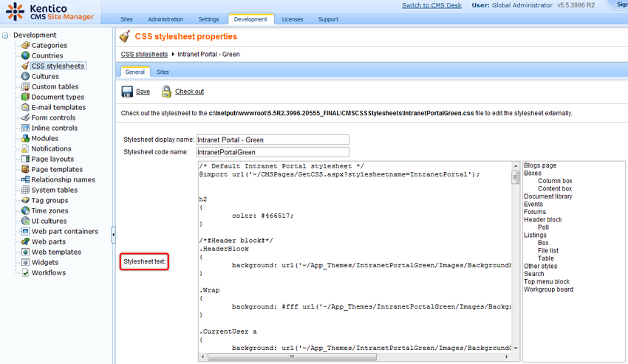This screenshot has height=364, width=628.
Task: Click the Modules icon
Action: click(25, 138)
